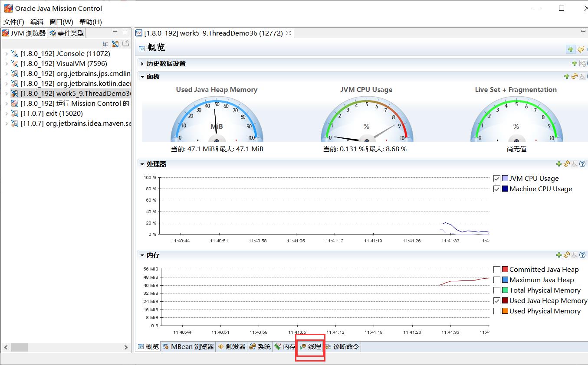The image size is (588, 365).
Task: Click the Used Physical Memory orange swatch
Action: tap(505, 311)
